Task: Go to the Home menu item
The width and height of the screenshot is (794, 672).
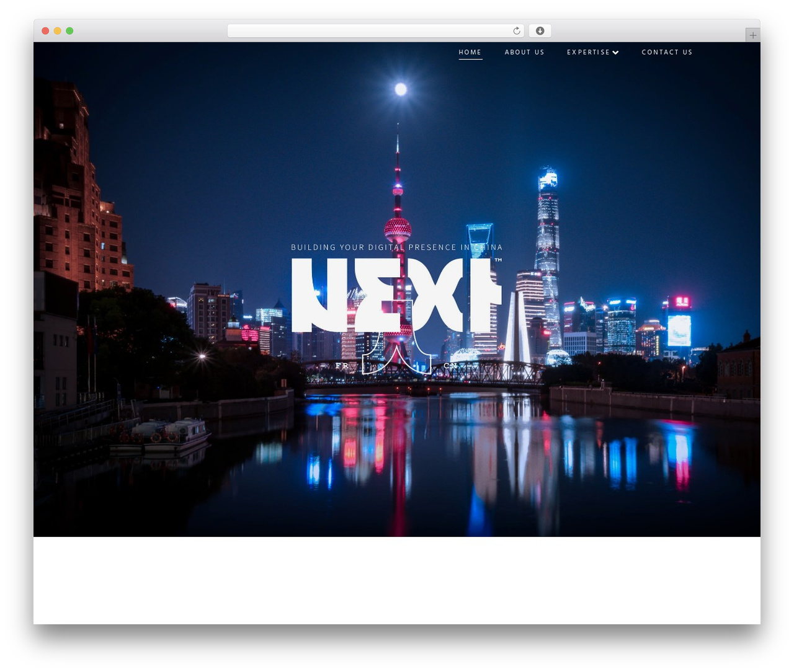Action: (x=470, y=52)
